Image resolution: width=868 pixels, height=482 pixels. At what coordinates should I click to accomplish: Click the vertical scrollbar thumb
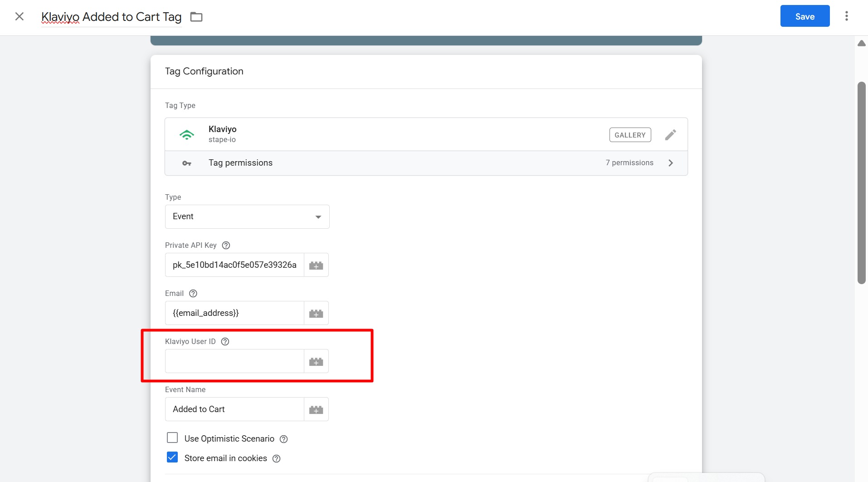tap(861, 182)
